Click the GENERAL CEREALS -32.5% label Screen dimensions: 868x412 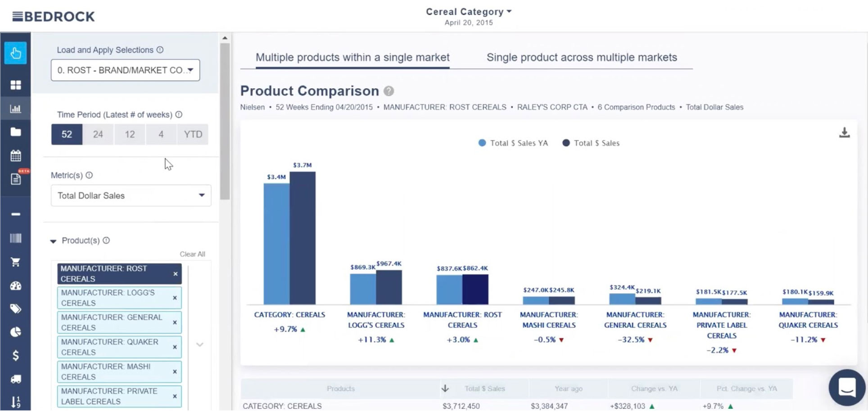(x=635, y=340)
